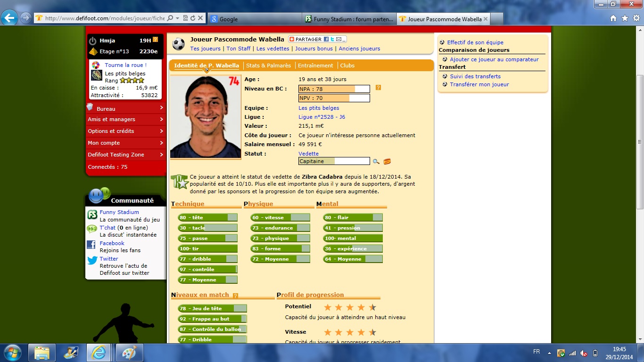Open favorites with the star icon
644x362 pixels.
(x=625, y=18)
